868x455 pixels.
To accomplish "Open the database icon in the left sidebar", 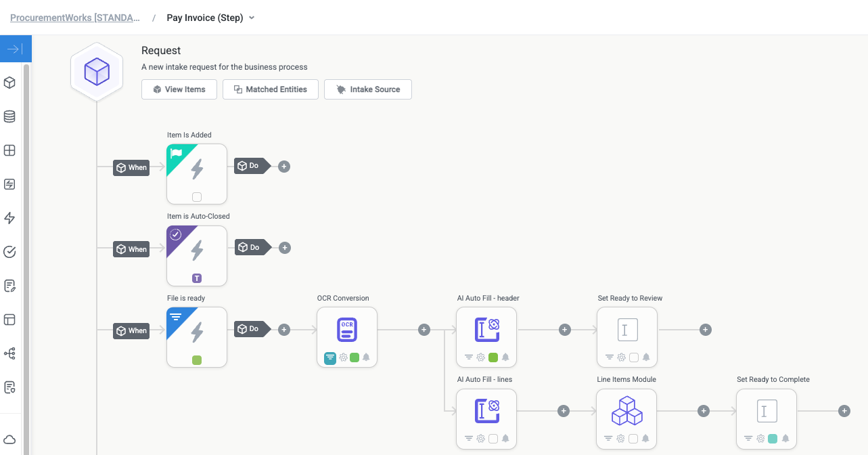I will point(9,116).
